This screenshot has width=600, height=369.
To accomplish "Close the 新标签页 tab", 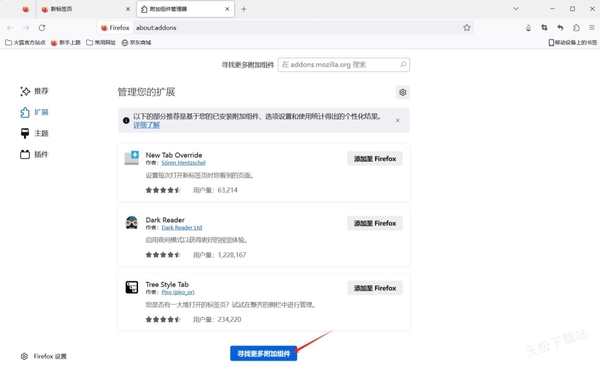I will pyautogui.click(x=128, y=9).
